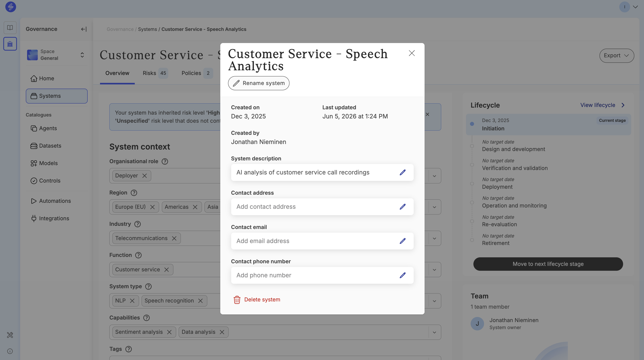Show help for Function field

(x=138, y=255)
